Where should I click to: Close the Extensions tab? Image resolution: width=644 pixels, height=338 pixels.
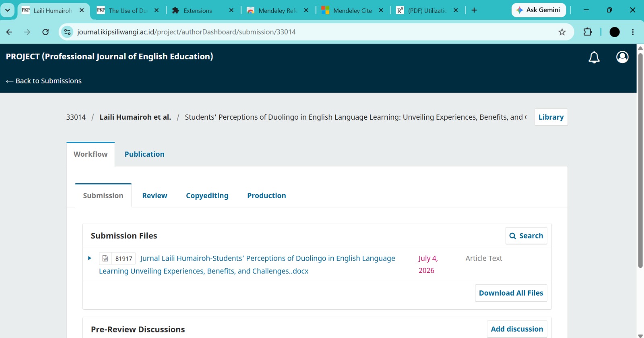(x=231, y=10)
